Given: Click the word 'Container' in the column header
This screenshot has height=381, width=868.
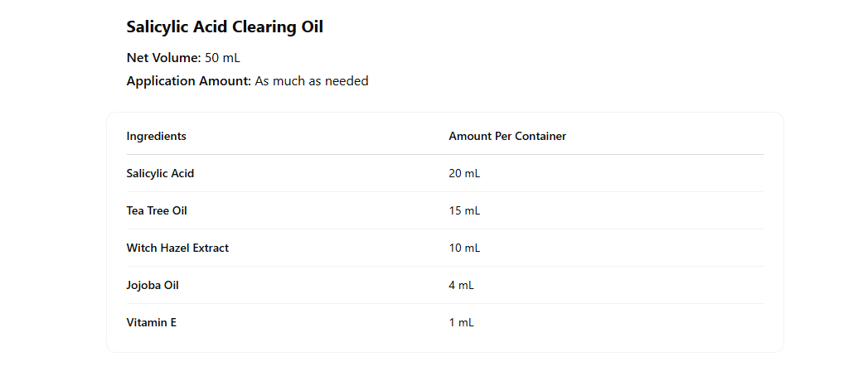Looking at the screenshot, I should click(x=541, y=137).
